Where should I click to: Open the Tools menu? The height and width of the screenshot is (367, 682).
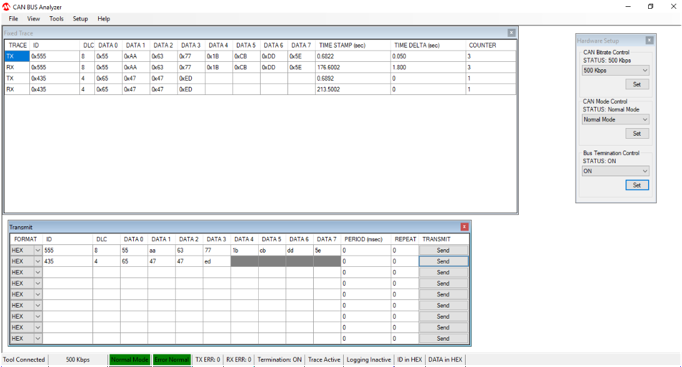tap(57, 19)
